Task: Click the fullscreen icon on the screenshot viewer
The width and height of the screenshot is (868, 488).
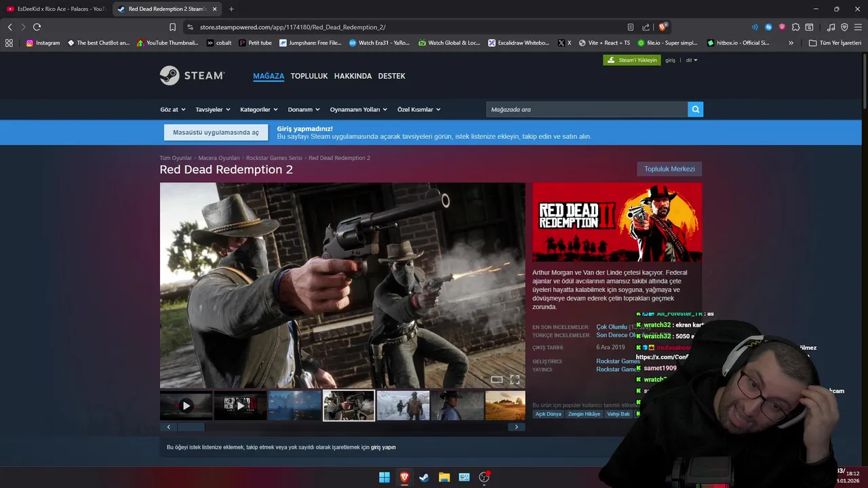Action: coord(515,380)
